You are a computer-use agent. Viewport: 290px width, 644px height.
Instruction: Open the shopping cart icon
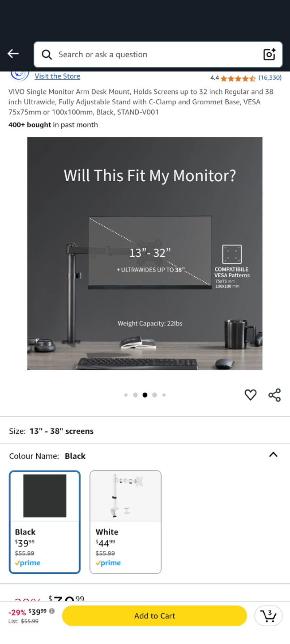tap(269, 616)
